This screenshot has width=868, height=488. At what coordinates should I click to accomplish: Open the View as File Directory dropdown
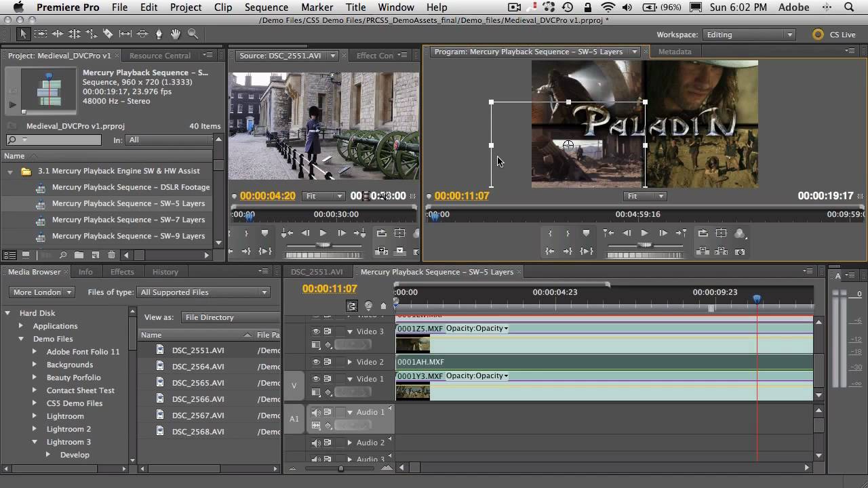(x=229, y=317)
